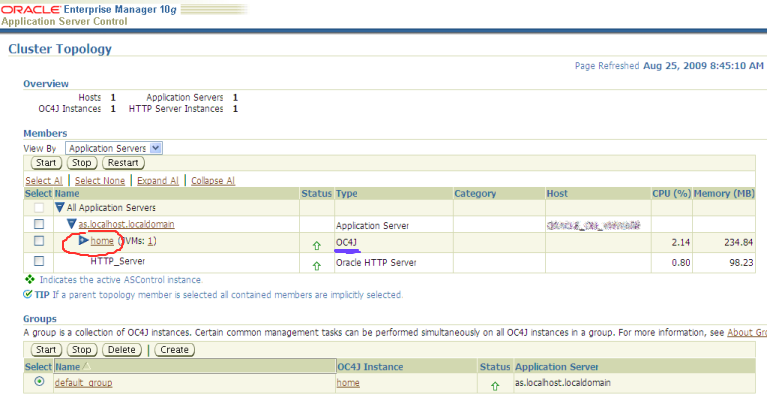Click the Cluster Topology page heading
Image resolution: width=767 pixels, height=401 pixels.
coord(60,49)
